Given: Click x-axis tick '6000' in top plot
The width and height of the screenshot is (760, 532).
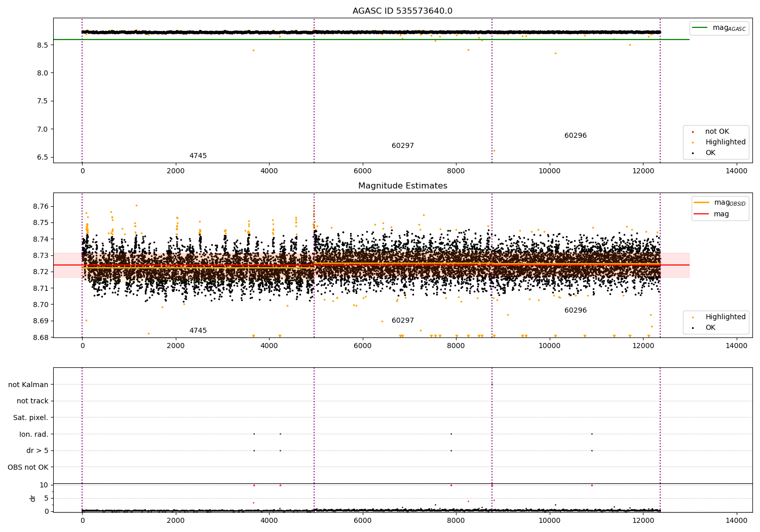Looking at the screenshot, I should point(363,171).
